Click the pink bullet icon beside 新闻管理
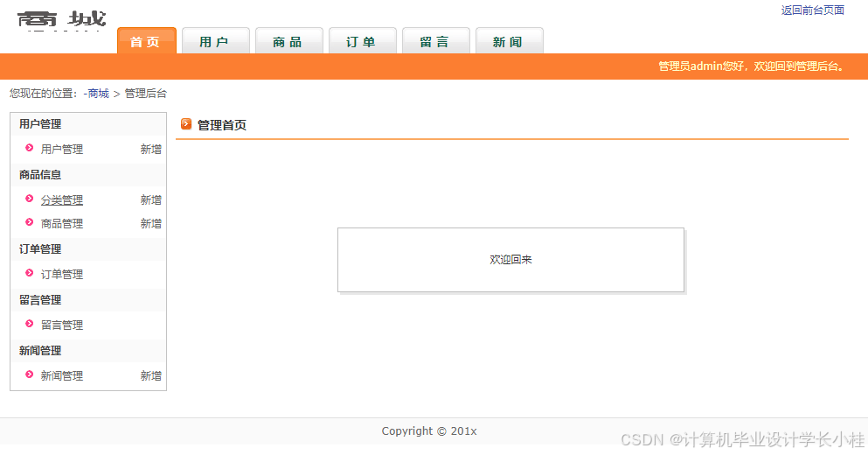The image size is (868, 455). click(x=30, y=374)
